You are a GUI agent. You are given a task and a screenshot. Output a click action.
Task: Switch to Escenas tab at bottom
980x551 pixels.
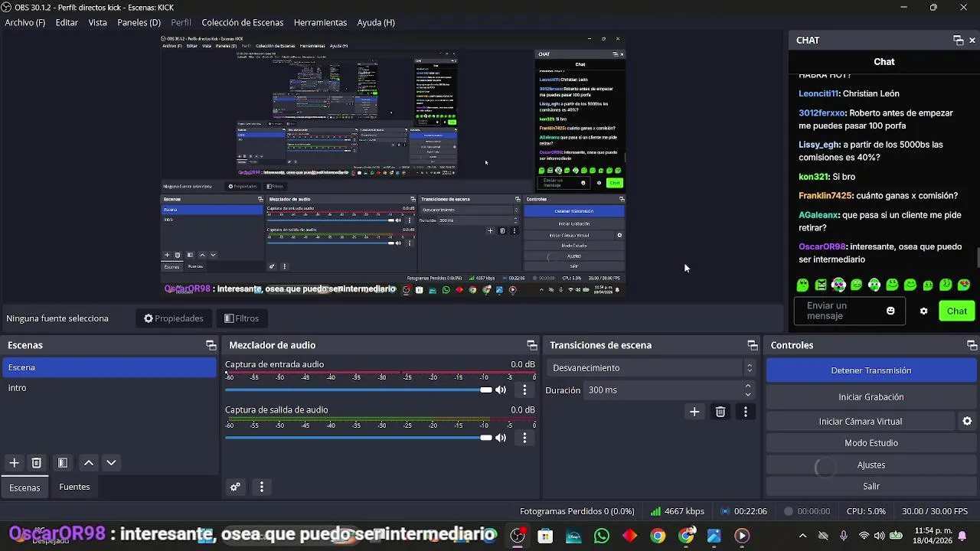pos(24,487)
